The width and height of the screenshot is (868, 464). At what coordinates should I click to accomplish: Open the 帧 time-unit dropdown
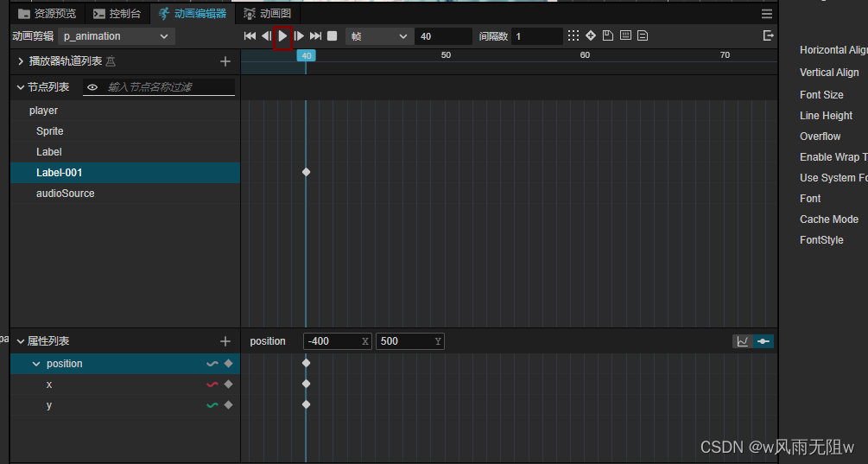tap(378, 36)
